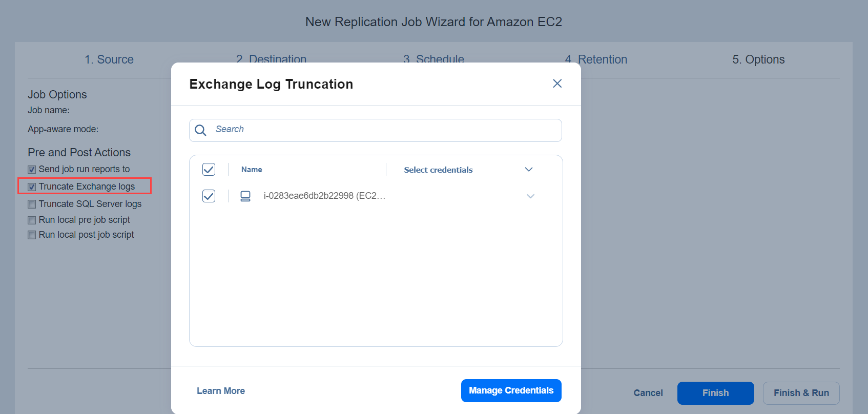Open the Select credentials header dropdown

(x=529, y=170)
